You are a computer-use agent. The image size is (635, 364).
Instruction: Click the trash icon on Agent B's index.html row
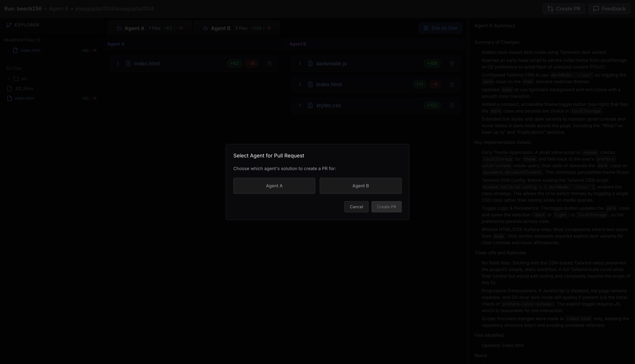point(452,85)
